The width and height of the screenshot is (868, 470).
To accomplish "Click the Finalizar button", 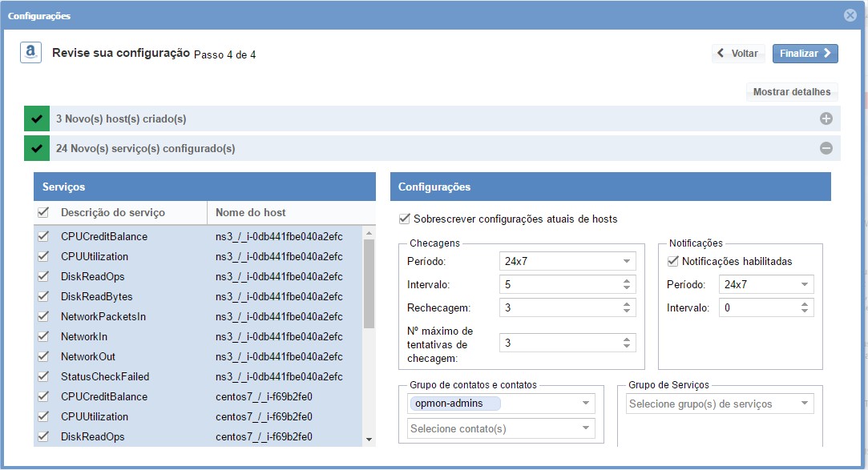I will [x=805, y=53].
